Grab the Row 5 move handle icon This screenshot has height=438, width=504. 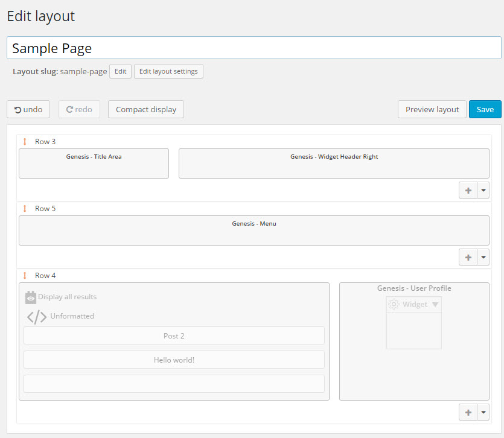click(x=25, y=209)
